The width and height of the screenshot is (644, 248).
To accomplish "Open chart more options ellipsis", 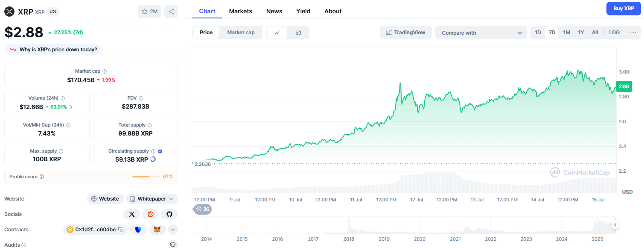I will click(x=633, y=32).
